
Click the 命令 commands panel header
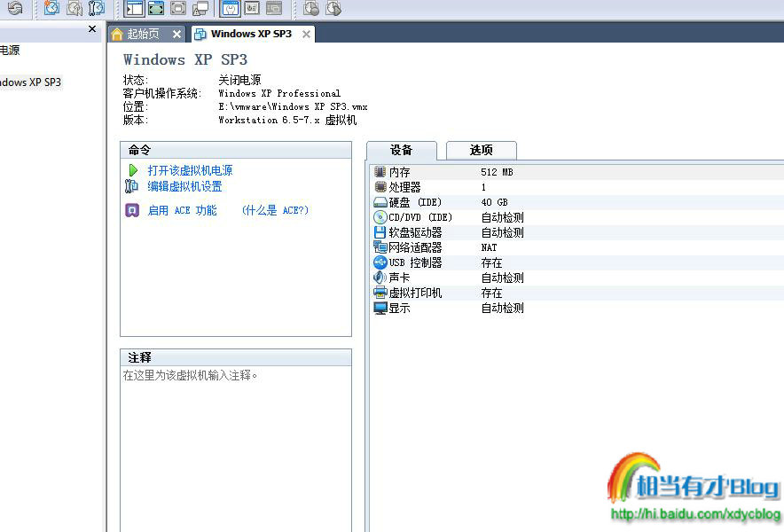[x=236, y=150]
